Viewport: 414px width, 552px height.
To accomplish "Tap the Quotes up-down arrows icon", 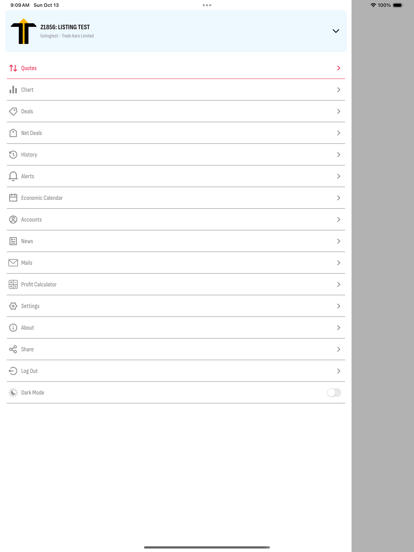I will tap(13, 68).
